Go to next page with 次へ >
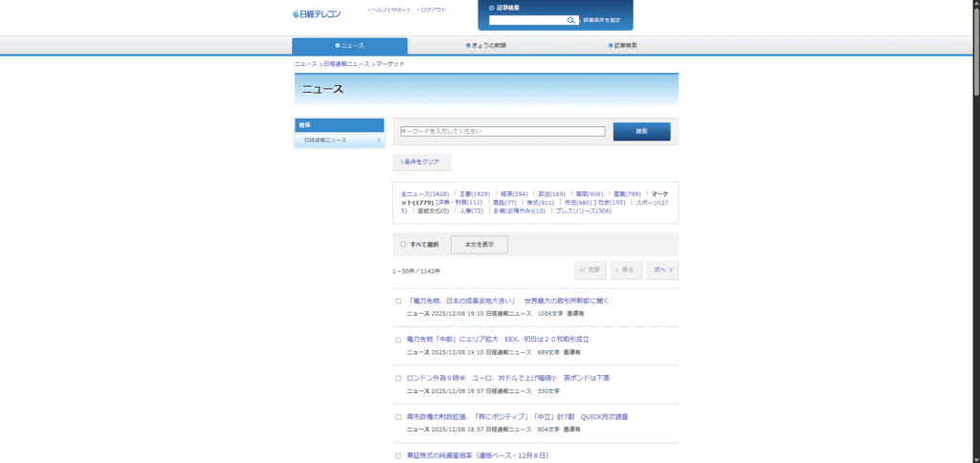This screenshot has width=980, height=463. (x=662, y=270)
